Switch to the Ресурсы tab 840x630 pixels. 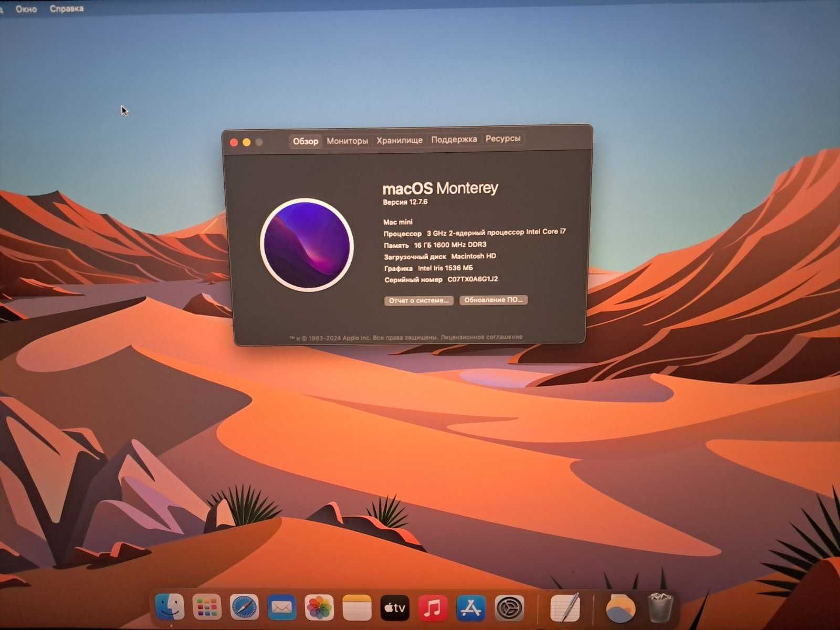pyautogui.click(x=503, y=139)
